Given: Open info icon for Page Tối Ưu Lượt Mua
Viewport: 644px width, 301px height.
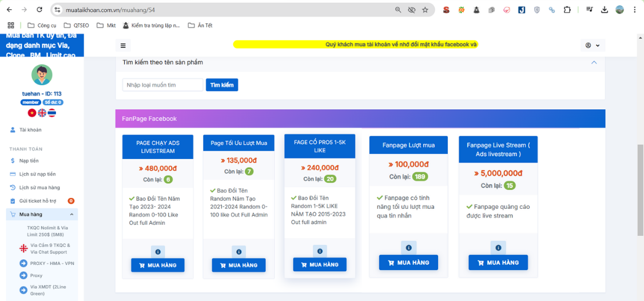Looking at the screenshot, I should click(x=238, y=252).
